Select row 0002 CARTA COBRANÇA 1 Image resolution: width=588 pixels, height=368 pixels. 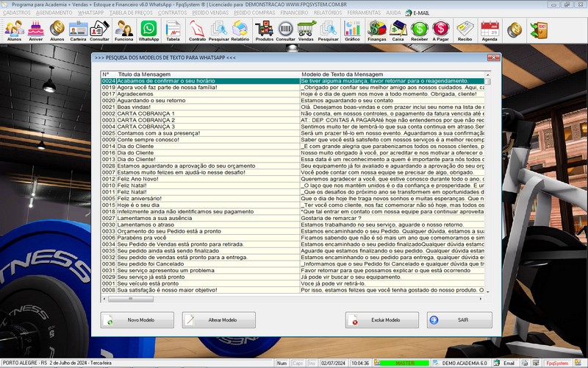pos(293,113)
